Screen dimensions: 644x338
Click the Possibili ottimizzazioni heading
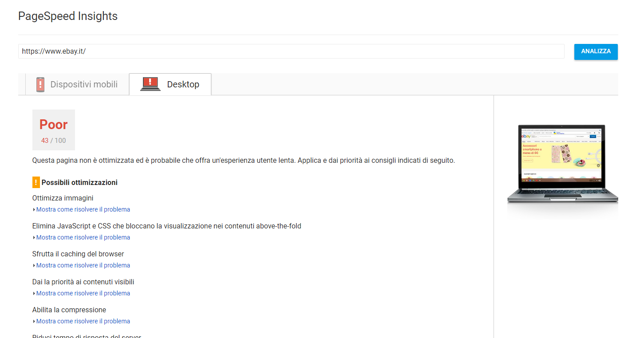pos(79,183)
